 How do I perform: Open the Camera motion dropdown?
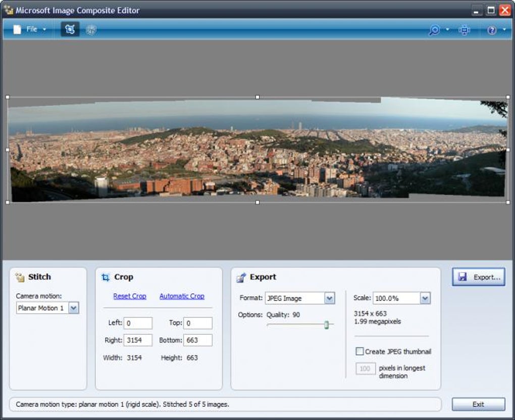[x=74, y=308]
